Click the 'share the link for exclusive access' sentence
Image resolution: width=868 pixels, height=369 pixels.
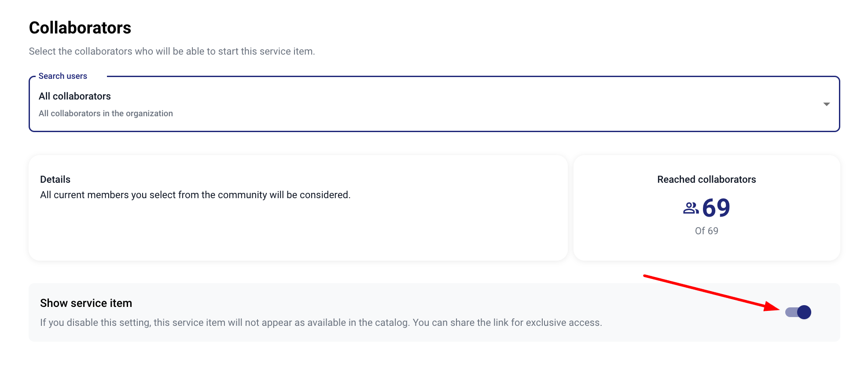(507, 323)
